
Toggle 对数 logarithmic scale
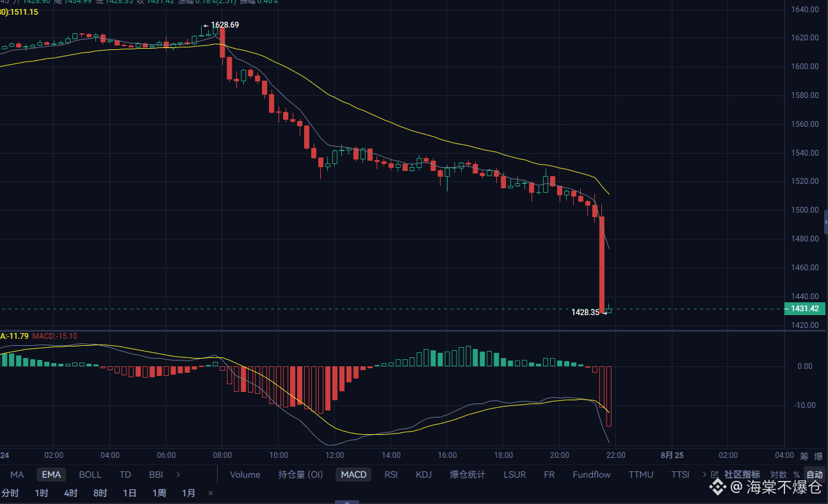(778, 475)
